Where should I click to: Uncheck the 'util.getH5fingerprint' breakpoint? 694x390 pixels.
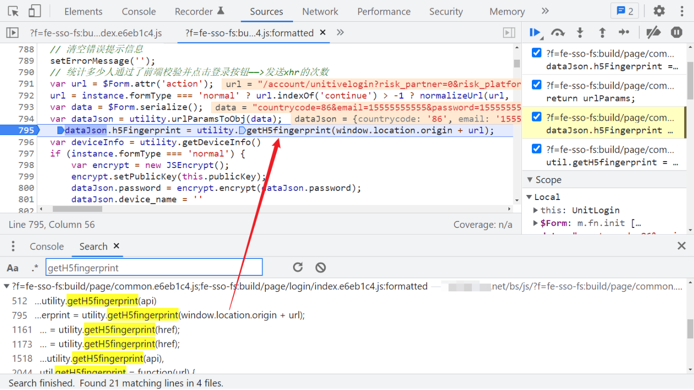click(x=536, y=148)
